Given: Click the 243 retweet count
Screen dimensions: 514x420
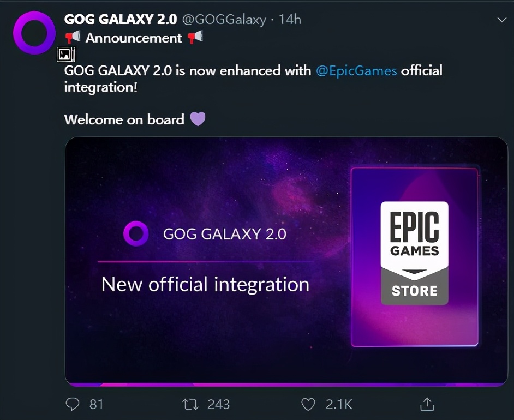Looking at the screenshot, I should (218, 404).
